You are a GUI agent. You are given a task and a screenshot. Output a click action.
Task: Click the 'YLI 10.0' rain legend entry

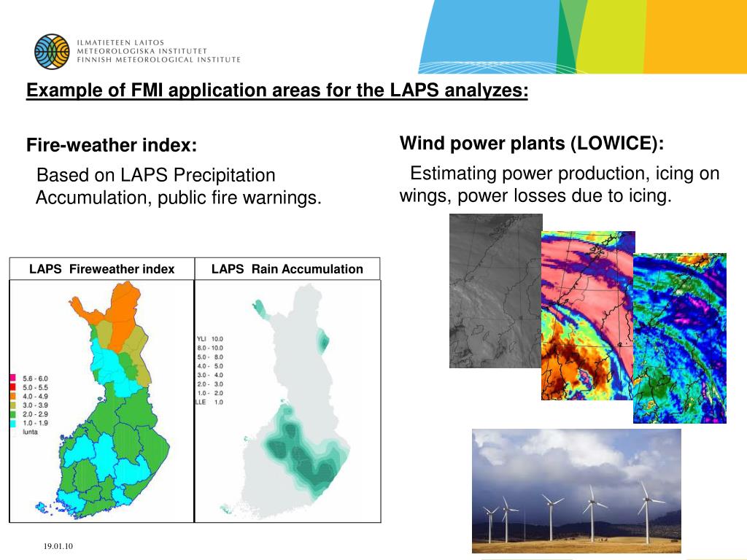pyautogui.click(x=209, y=339)
